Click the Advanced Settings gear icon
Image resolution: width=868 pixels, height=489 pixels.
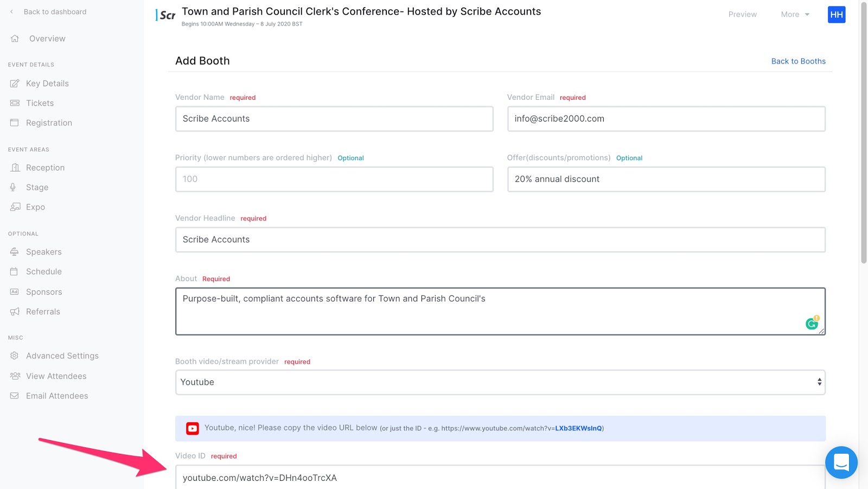tap(15, 355)
